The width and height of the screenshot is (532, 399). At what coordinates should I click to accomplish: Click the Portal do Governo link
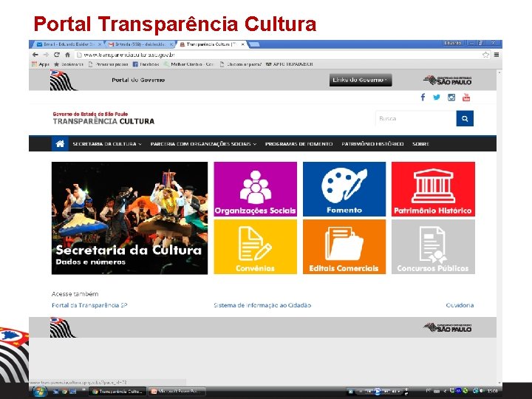(x=138, y=80)
